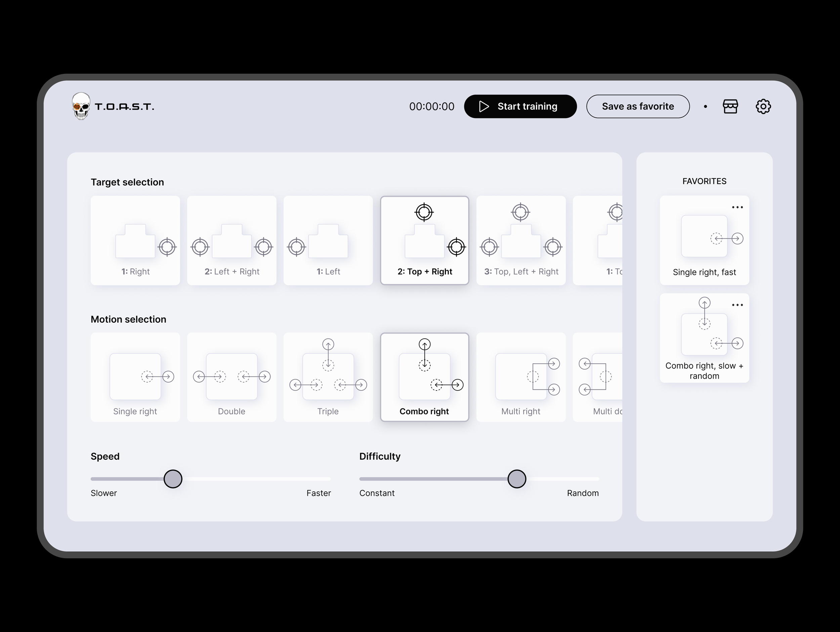Image resolution: width=840 pixels, height=632 pixels.
Task: Choose the '1: Left' target card
Action: click(x=328, y=240)
